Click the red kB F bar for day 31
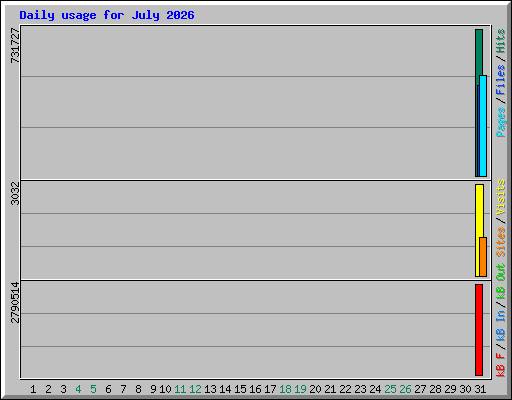512x400 pixels. tap(479, 330)
